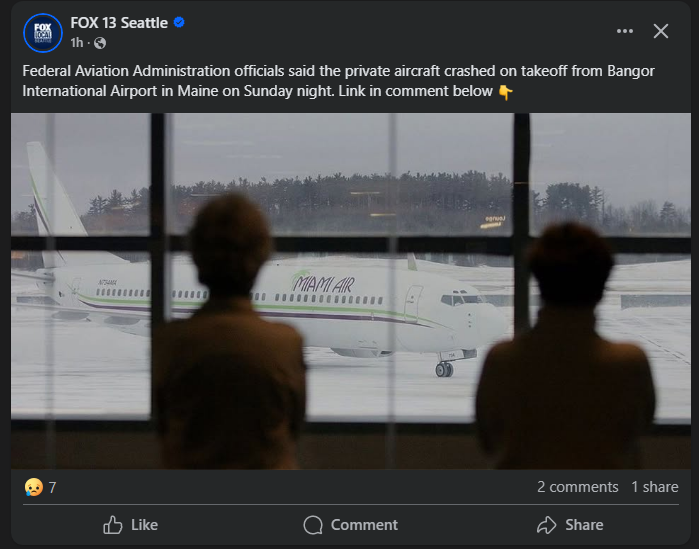The height and width of the screenshot is (549, 699).
Task: Click the curved share arrow icon
Action: coord(547,525)
